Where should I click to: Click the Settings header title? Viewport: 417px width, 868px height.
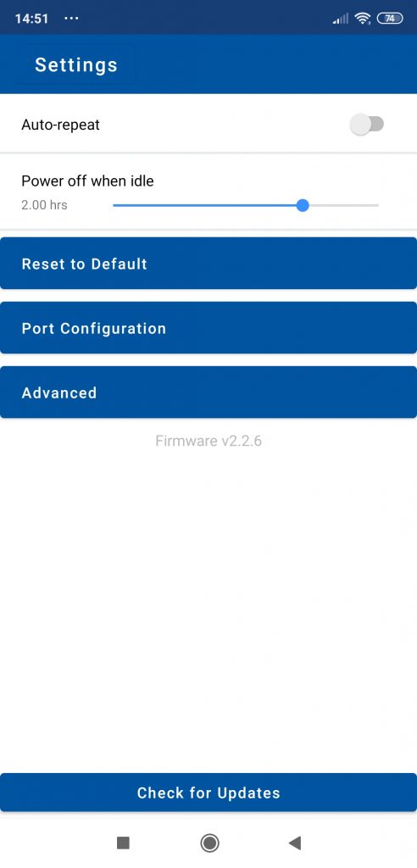[76, 64]
